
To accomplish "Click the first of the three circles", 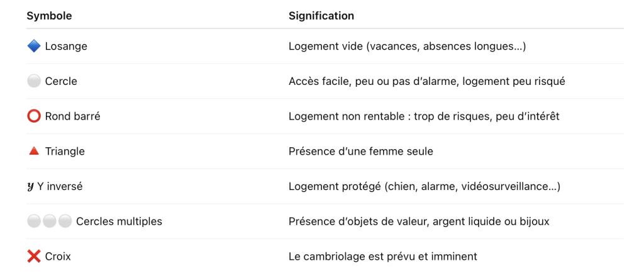I will pos(34,221).
